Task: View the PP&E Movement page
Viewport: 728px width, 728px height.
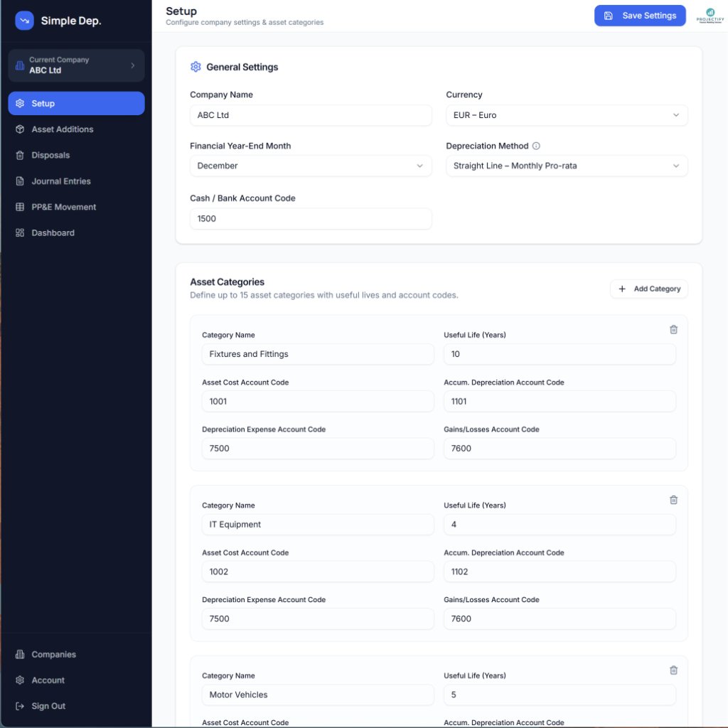Action: tap(77, 207)
